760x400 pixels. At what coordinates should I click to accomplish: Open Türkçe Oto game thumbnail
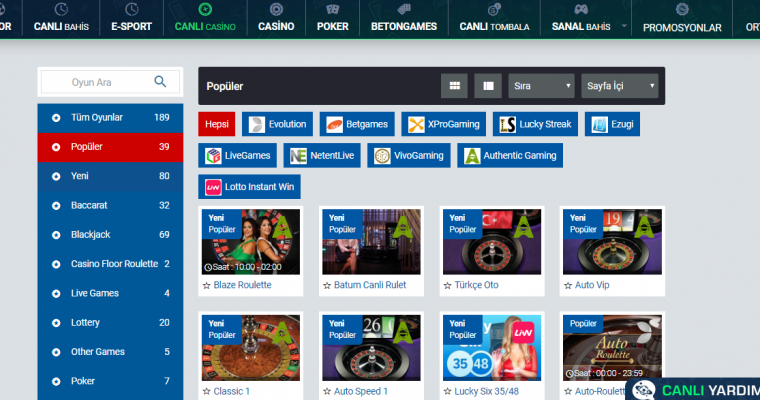(491, 242)
